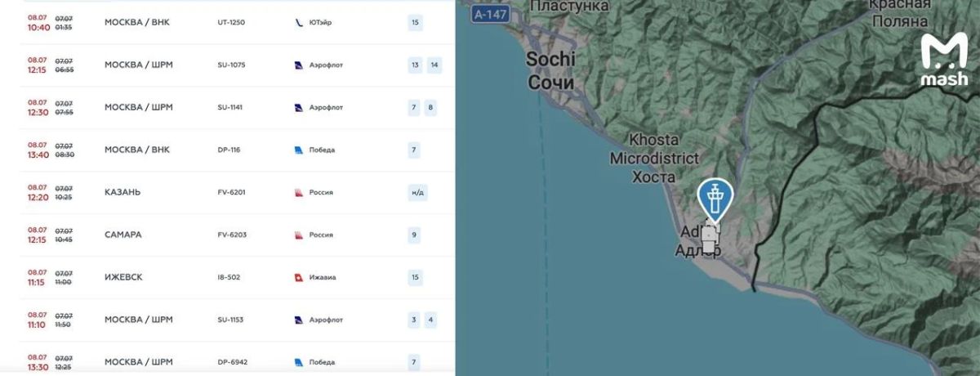Click Rossiya logo on flight FV-6201
Image resolution: width=980 pixels, height=376 pixels.
pyautogui.click(x=298, y=192)
